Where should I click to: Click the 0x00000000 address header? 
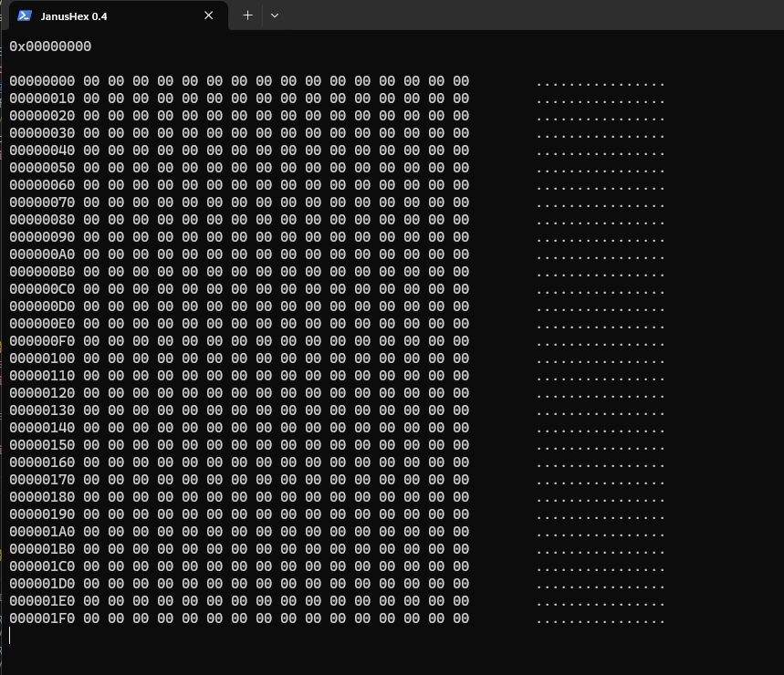coord(50,47)
